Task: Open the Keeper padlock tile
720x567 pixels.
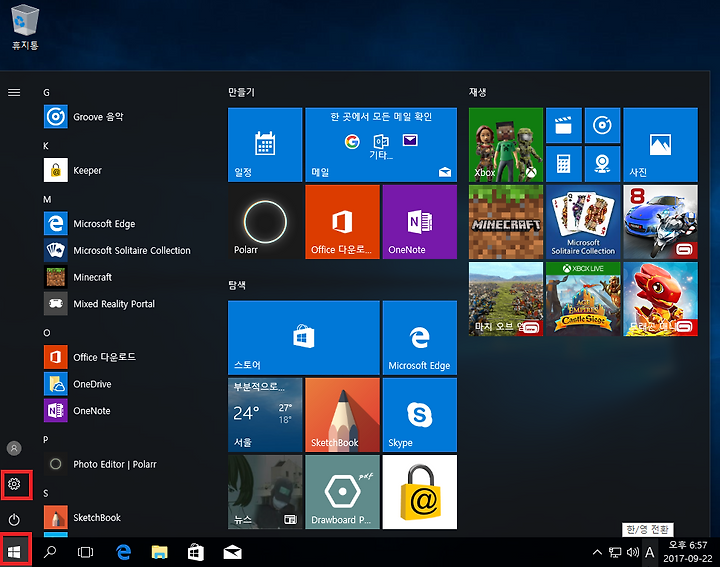Action: [420, 492]
